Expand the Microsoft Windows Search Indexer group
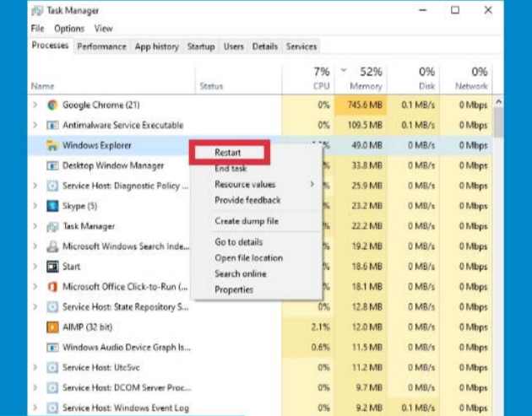Viewport: 532px width, 416px height. tap(35, 246)
